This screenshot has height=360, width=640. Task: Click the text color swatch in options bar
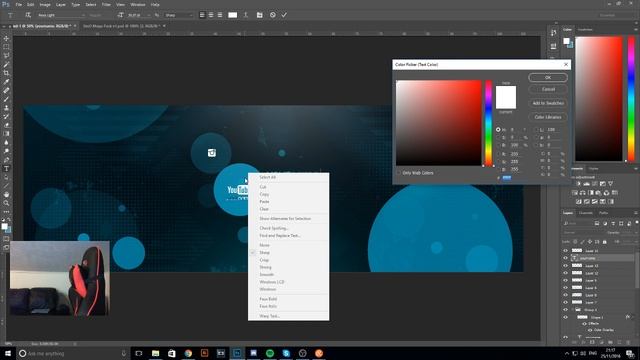[x=233, y=15]
